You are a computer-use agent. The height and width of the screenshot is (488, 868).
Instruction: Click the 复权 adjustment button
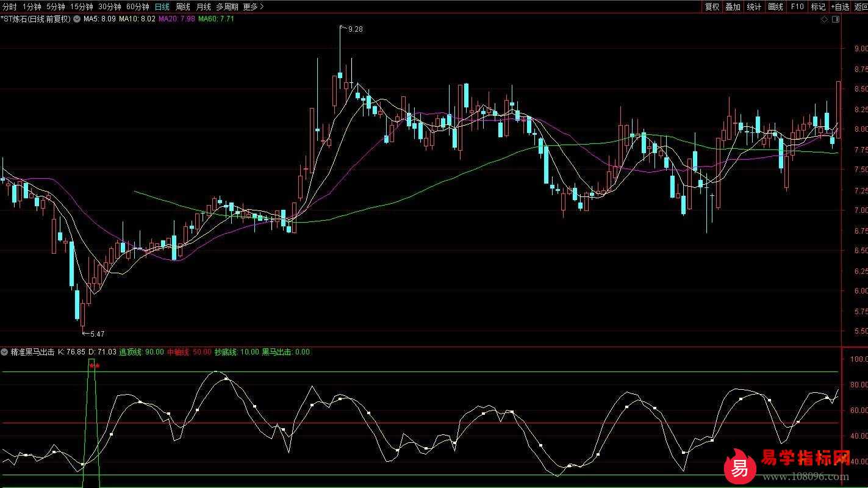[712, 7]
